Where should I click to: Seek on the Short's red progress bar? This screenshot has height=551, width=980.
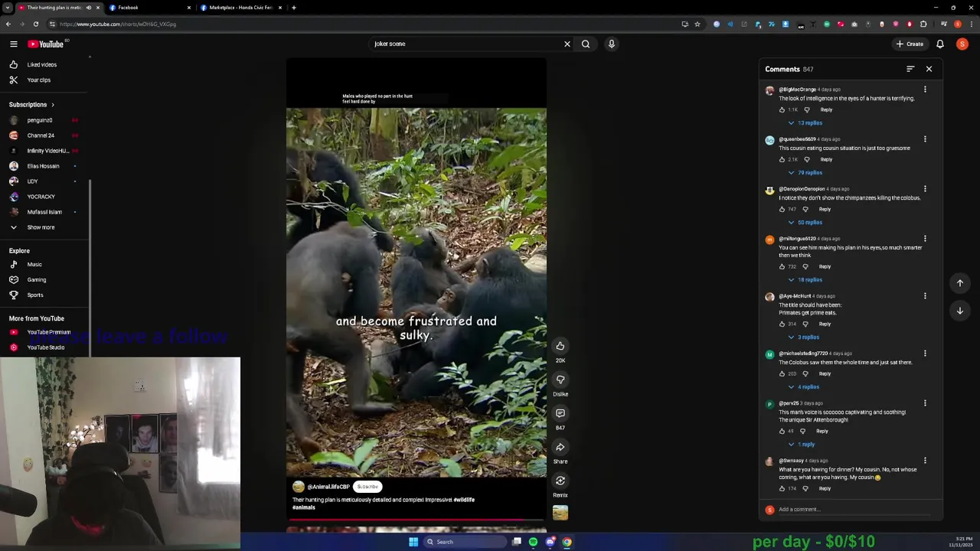(x=416, y=520)
